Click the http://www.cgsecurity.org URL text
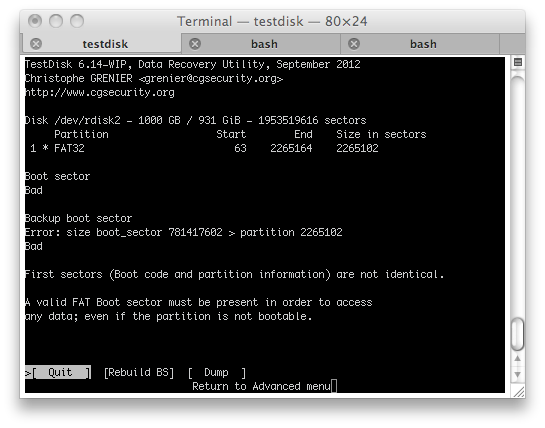Image resolution: width=545 pixels, height=428 pixels. click(100, 92)
